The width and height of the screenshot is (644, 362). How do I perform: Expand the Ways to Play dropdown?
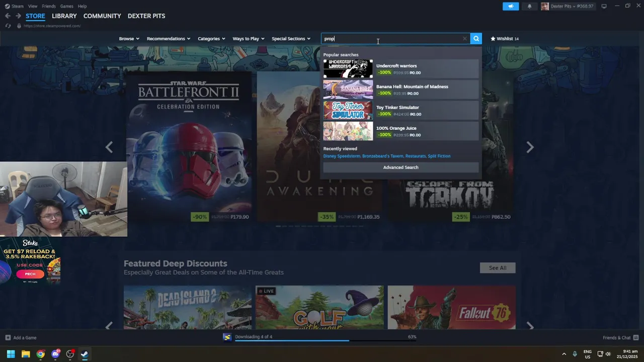click(249, 39)
